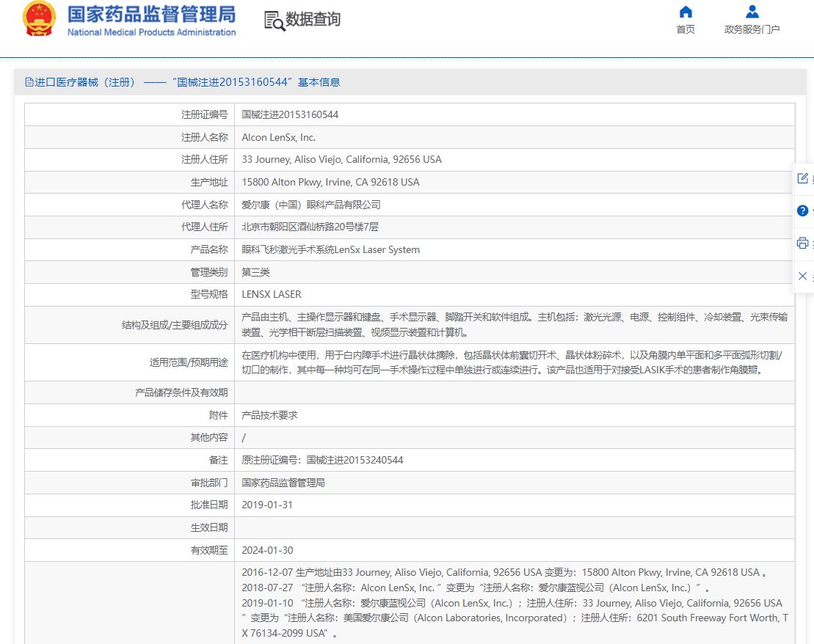Image resolution: width=814 pixels, height=644 pixels.
Task: Select the LENSX LASER model value
Action: click(x=272, y=295)
